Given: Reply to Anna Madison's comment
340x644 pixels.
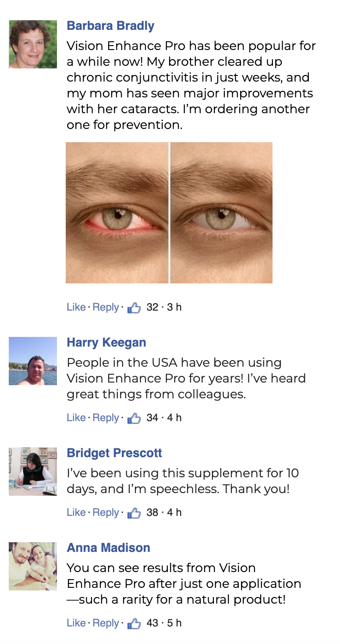Looking at the screenshot, I should pos(106,623).
